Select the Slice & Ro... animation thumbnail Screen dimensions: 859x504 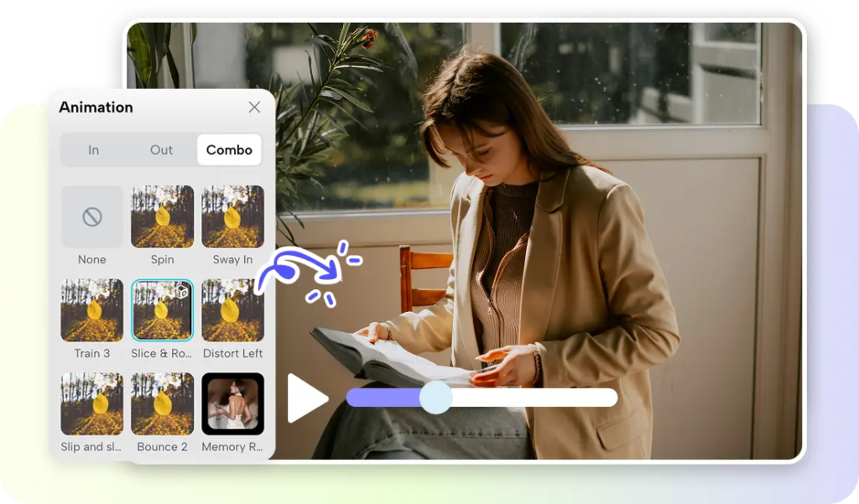pyautogui.click(x=162, y=310)
